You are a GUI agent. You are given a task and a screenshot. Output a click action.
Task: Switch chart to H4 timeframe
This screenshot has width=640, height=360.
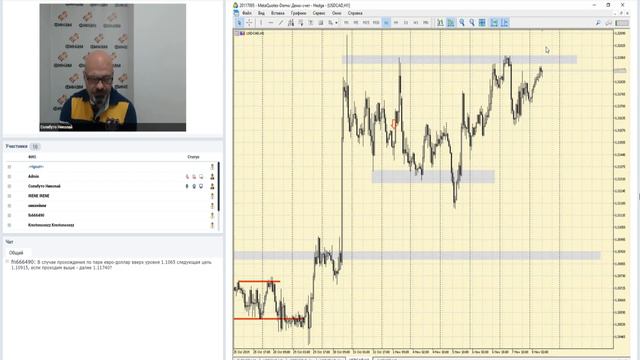pyautogui.click(x=396, y=22)
